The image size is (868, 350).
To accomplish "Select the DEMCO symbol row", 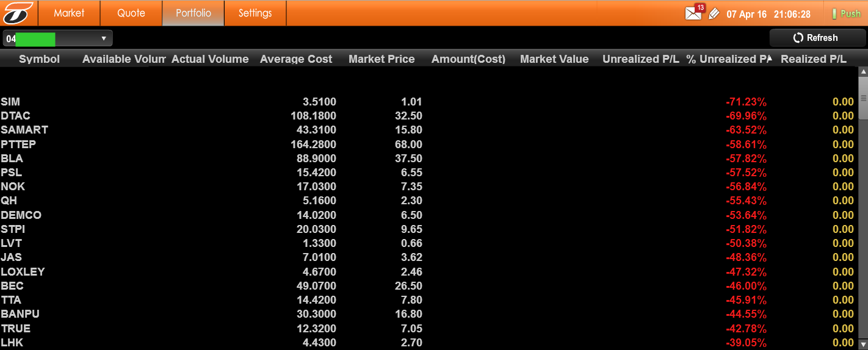I will click(429, 215).
